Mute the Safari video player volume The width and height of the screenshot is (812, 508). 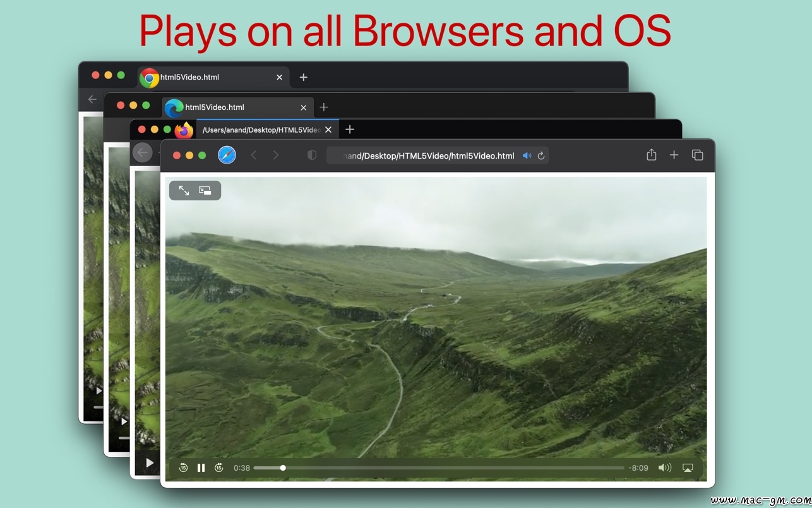tap(665, 468)
